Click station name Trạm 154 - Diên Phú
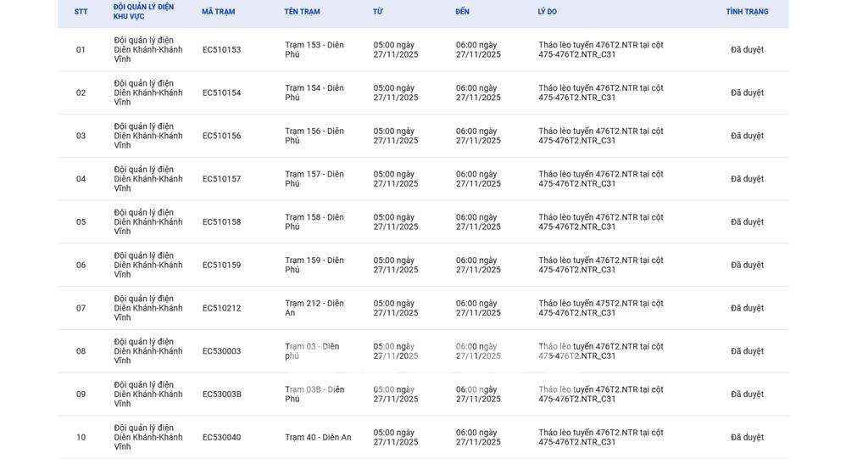Screen dimensions: 868x459 314,92
